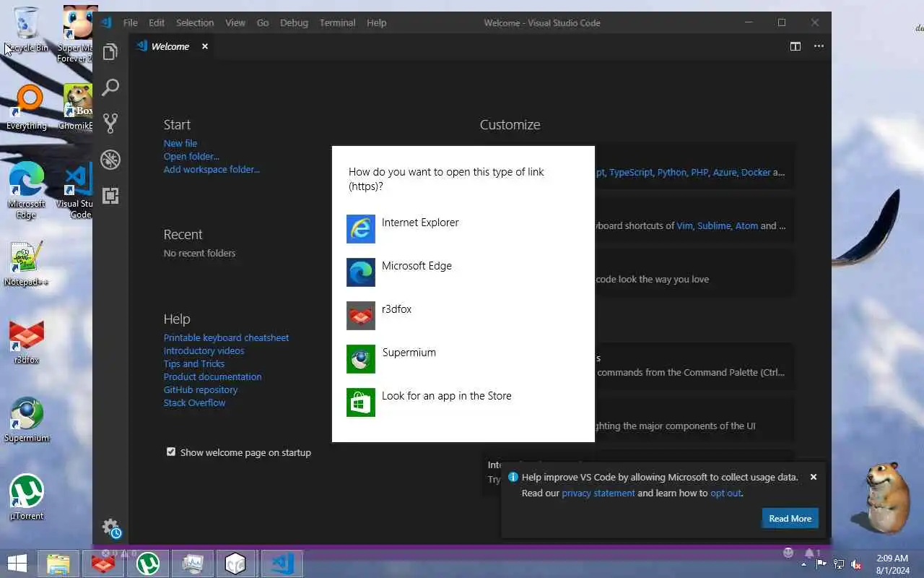Click the VS Code taskbar button

[x=281, y=564]
